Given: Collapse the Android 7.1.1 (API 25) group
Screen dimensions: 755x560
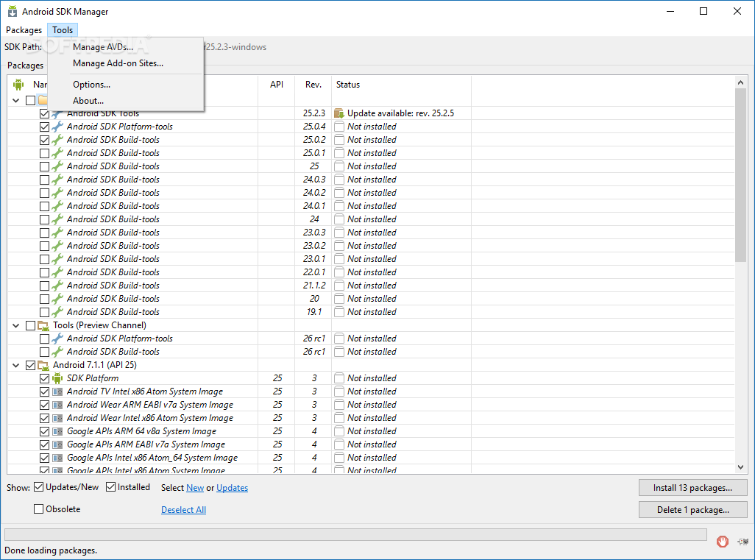Looking at the screenshot, I should click(16, 365).
